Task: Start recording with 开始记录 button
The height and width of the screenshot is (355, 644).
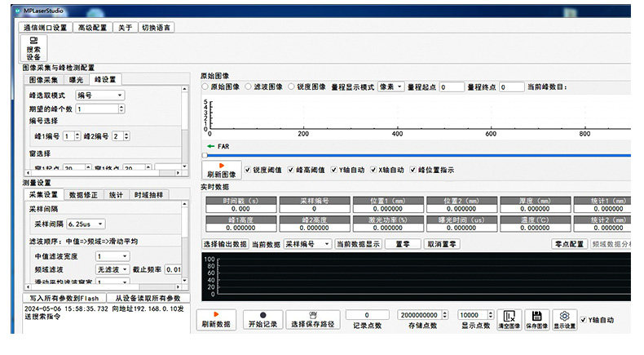Action: point(262,320)
